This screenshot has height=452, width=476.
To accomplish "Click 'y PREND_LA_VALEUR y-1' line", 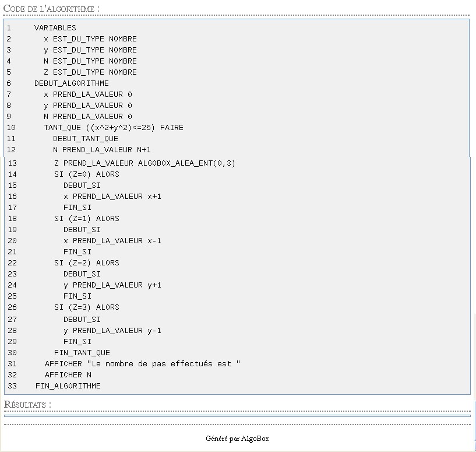I will (112, 331).
